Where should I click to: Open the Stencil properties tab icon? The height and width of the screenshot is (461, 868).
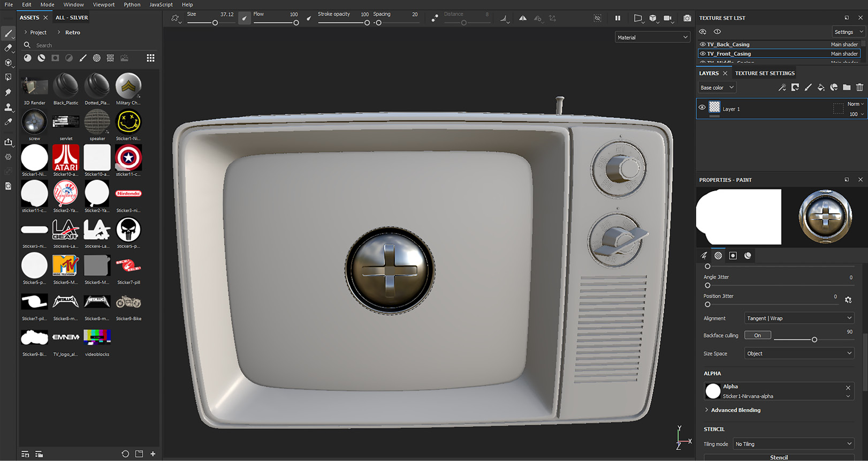coord(733,256)
